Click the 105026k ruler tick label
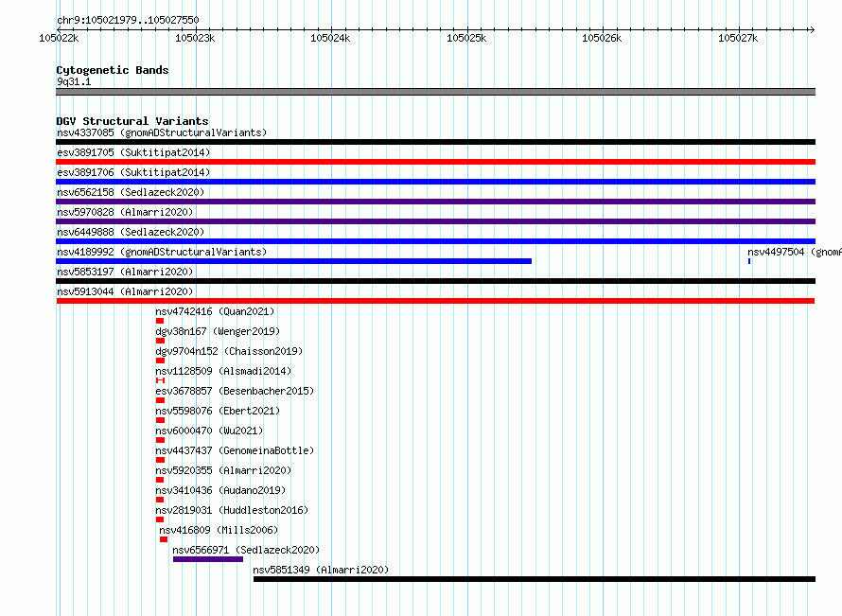The image size is (842, 616). click(602, 38)
